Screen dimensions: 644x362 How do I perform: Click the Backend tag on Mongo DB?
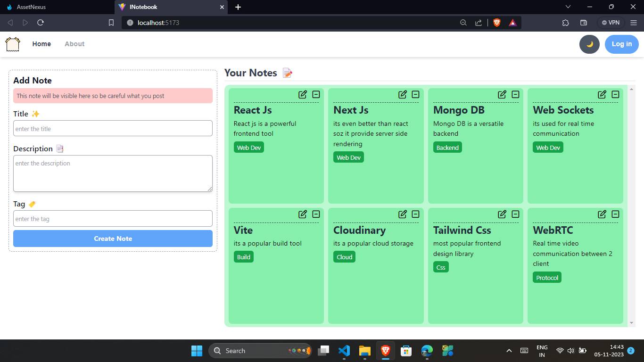coord(447,148)
